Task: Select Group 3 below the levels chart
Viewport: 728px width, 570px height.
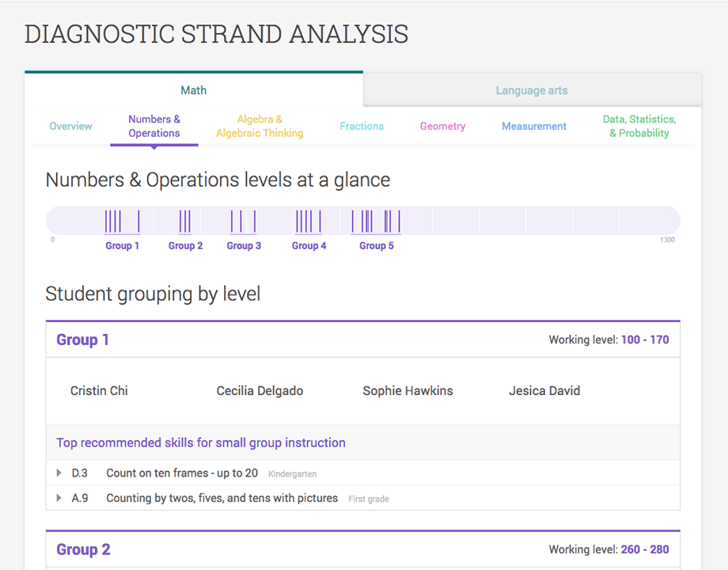Action: pos(244,245)
